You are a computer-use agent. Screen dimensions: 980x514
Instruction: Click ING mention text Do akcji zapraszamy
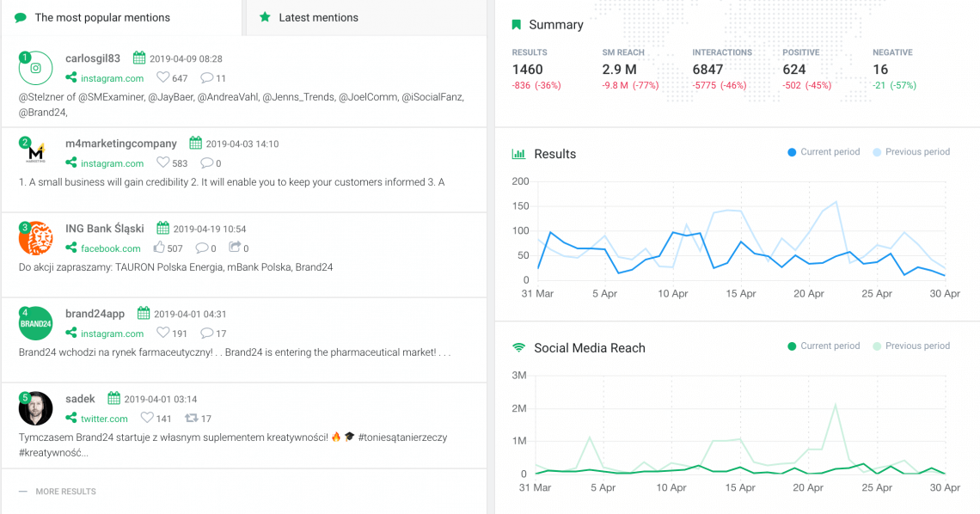pyautogui.click(x=175, y=267)
